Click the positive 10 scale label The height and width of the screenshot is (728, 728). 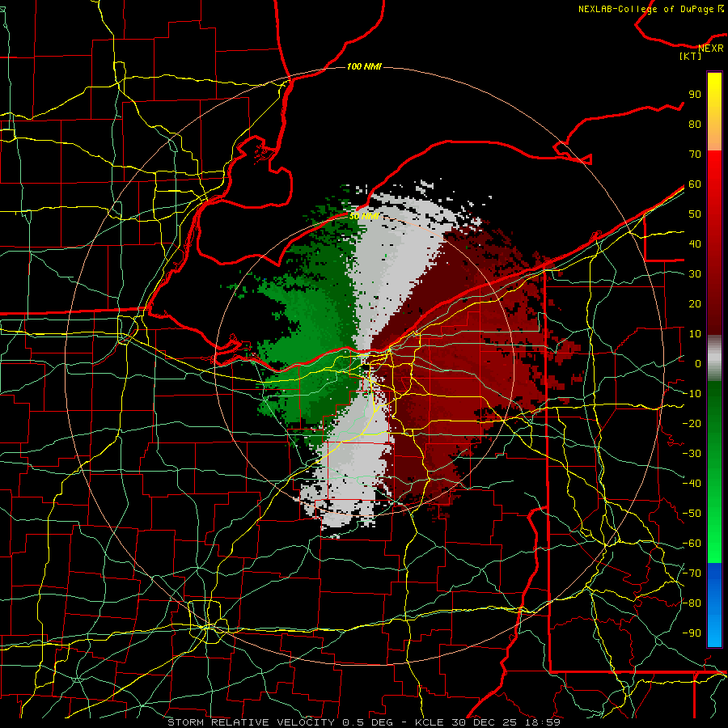(x=695, y=334)
